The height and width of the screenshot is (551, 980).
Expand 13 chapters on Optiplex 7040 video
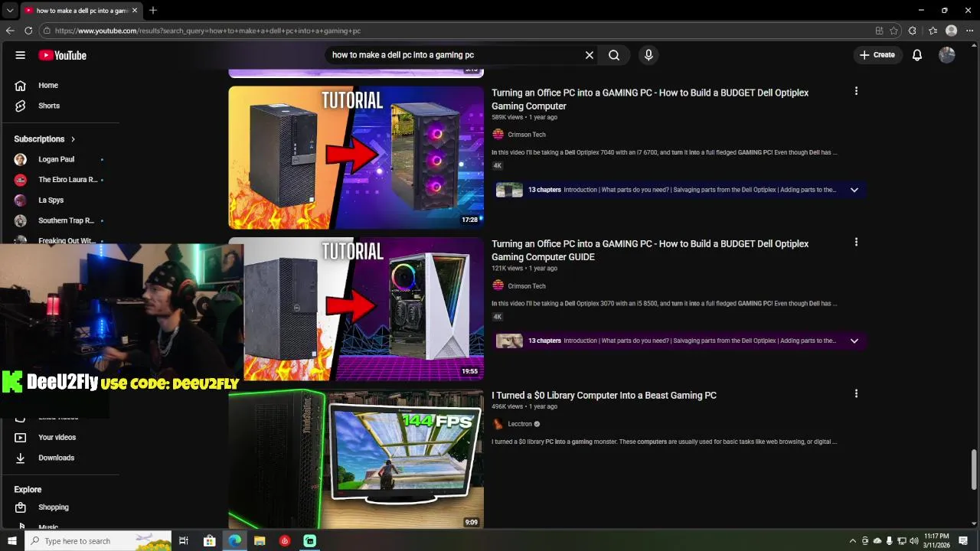click(x=854, y=190)
